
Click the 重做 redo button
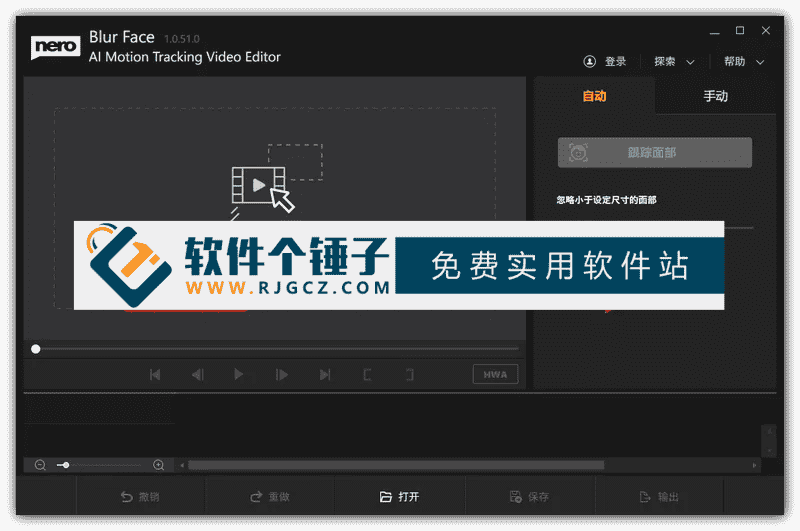tap(270, 497)
